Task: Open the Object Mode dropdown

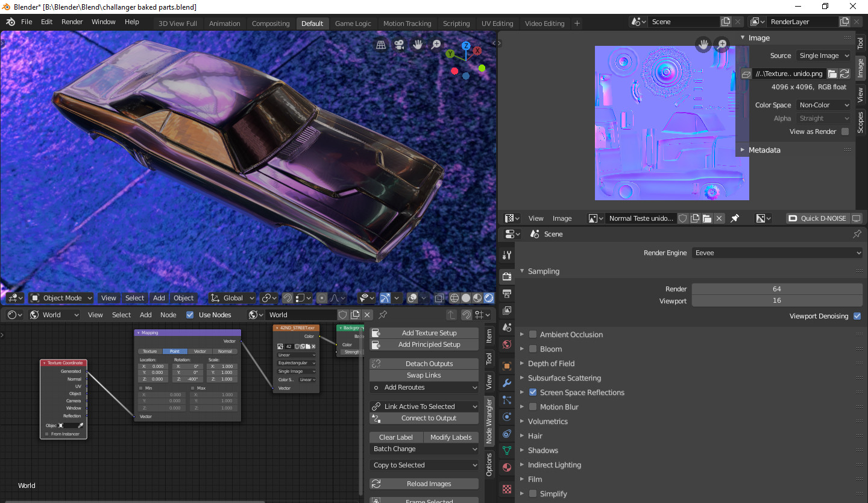Action: 61,298
